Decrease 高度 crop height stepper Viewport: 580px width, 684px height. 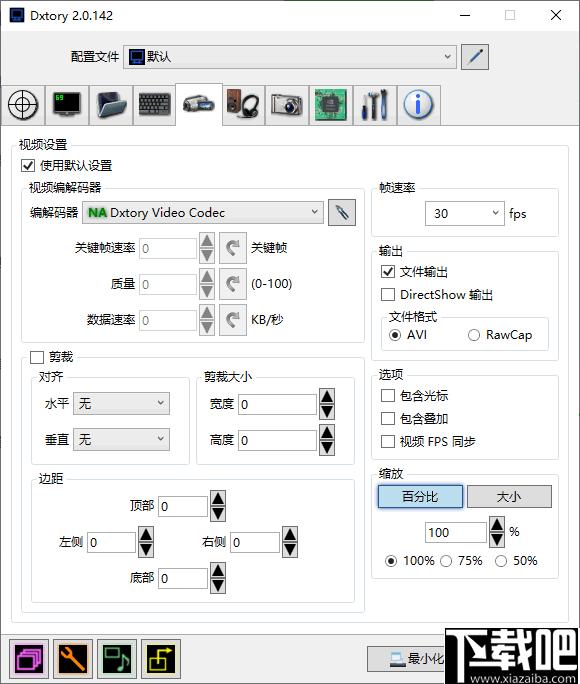(x=327, y=448)
